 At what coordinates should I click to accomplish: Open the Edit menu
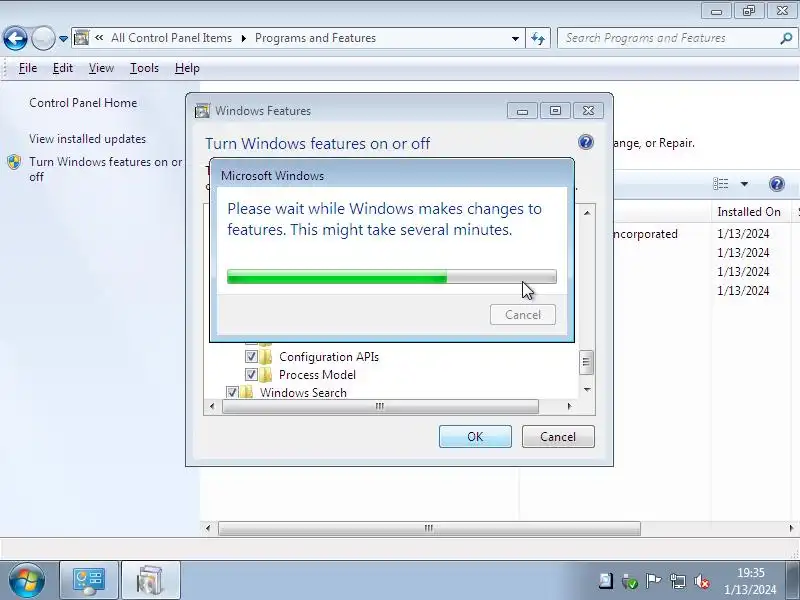[x=63, y=68]
